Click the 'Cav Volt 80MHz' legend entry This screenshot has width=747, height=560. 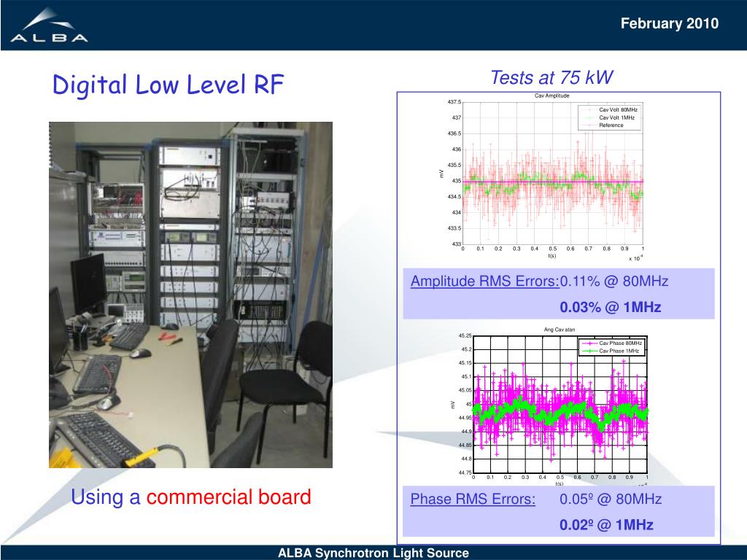(610, 109)
